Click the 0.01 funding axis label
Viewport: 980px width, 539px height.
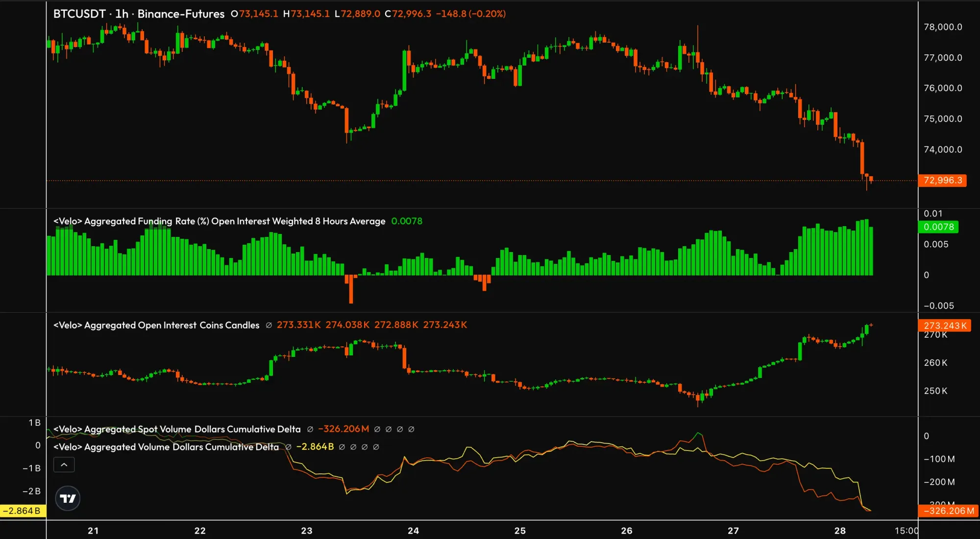933,214
